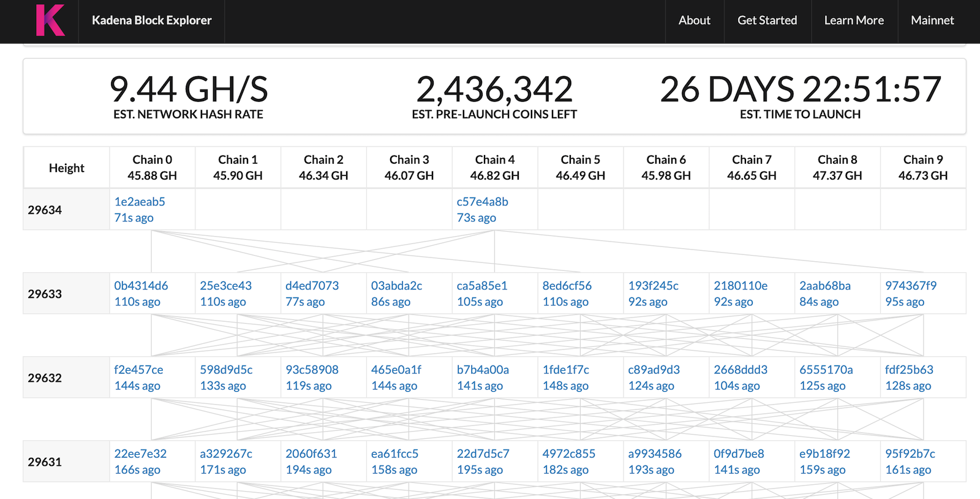Open block c89ad9d3

pyautogui.click(x=654, y=370)
